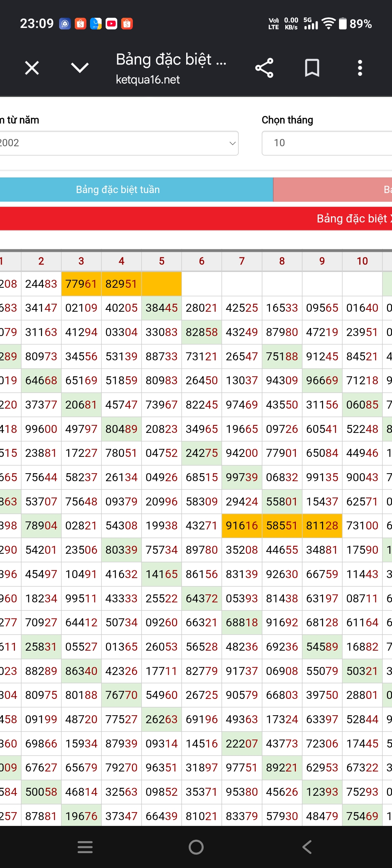Screen dimensions: 392x868
Task: Bookmark this page
Action: tap(312, 68)
